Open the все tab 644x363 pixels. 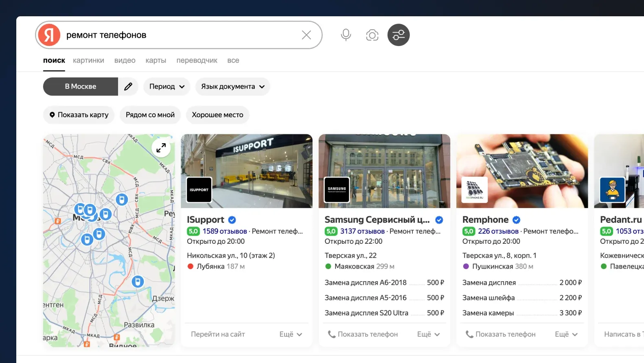[233, 60]
